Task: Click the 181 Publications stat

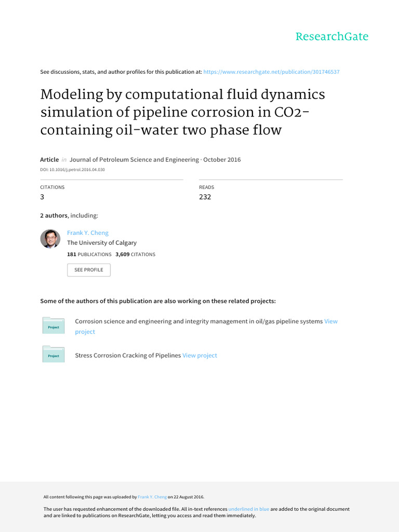Action: tap(89, 255)
